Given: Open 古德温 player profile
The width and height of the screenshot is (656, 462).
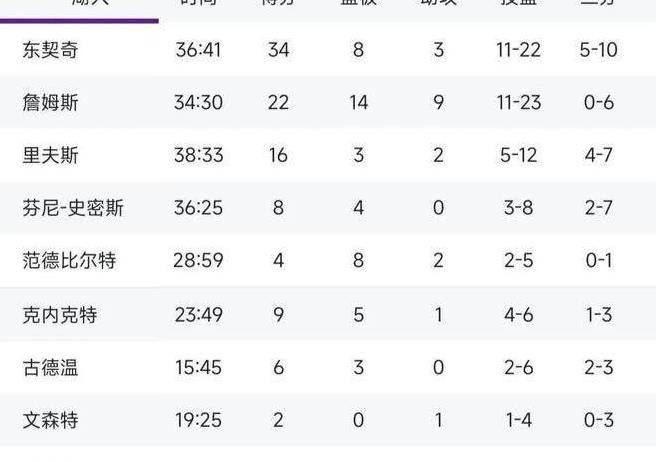Looking at the screenshot, I should pyautogui.click(x=50, y=367).
